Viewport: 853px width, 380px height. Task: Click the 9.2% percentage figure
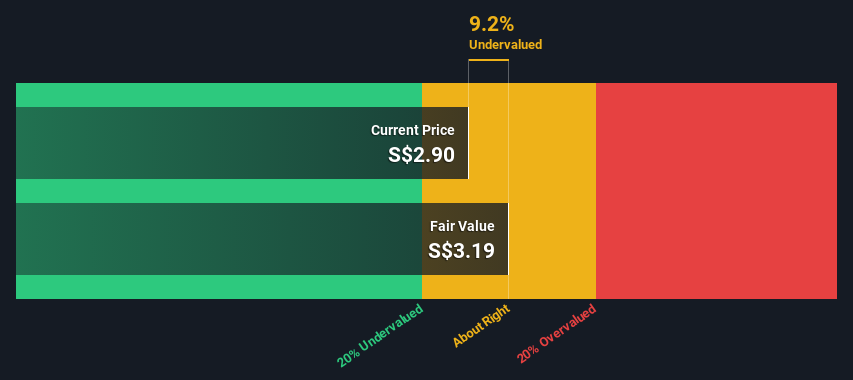491,24
